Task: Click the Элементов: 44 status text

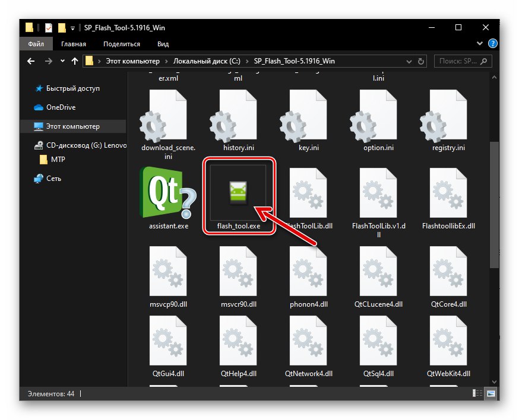Action: pos(51,393)
